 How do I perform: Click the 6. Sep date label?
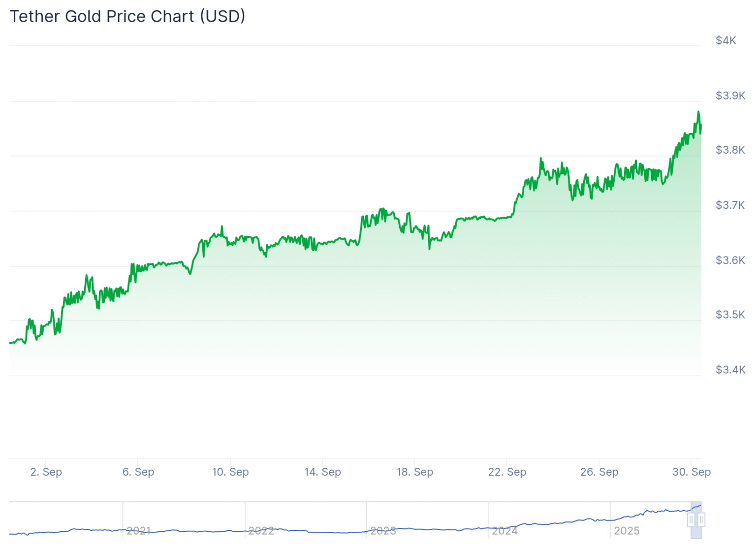coord(138,472)
